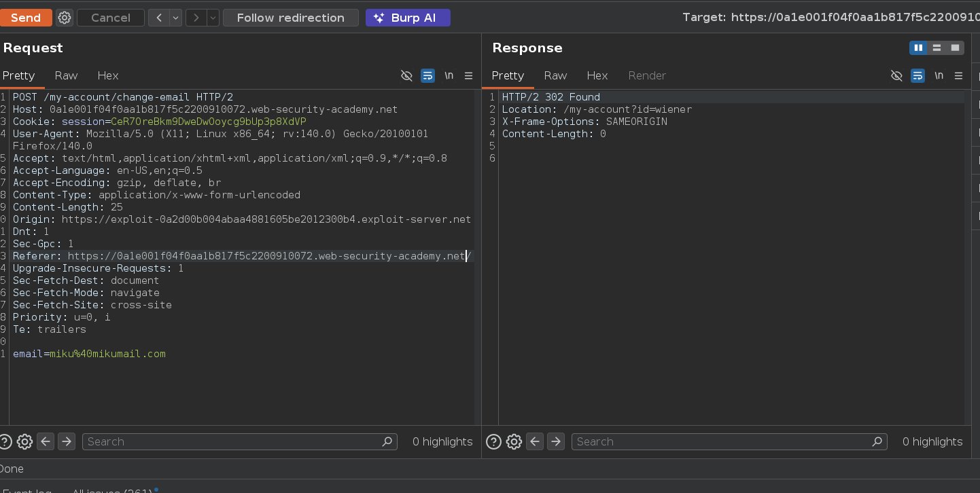Viewport: 980px width, 493px height.
Task: Jump to previous search match in Request
Action: [46, 441]
